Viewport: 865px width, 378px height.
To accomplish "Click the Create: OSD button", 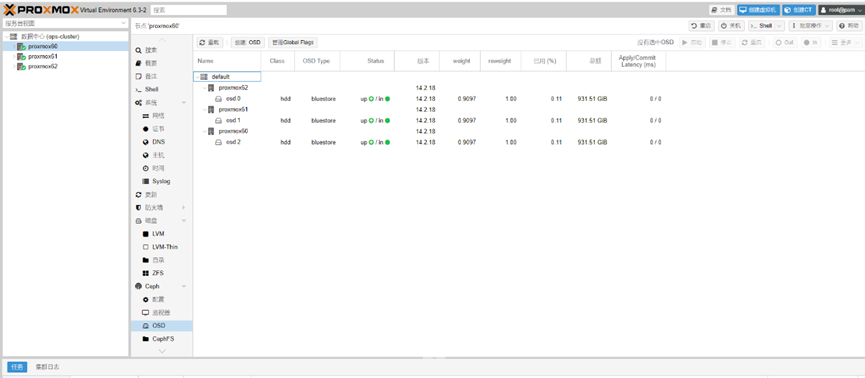I will click(247, 42).
